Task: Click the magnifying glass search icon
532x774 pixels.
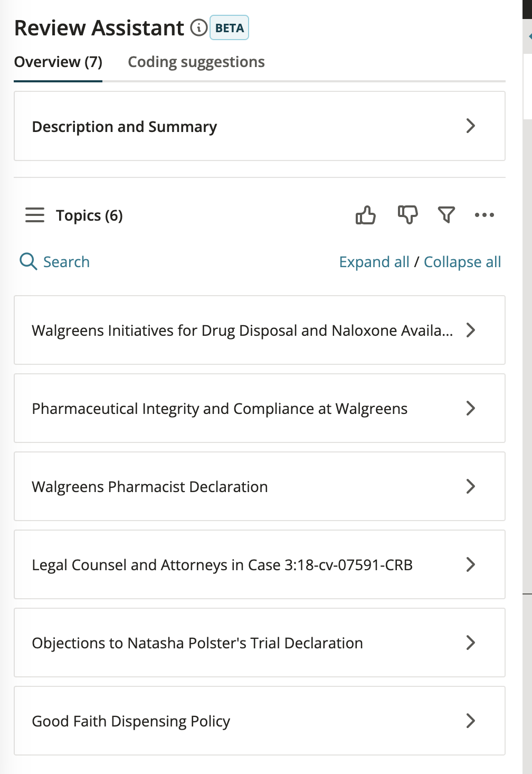Action: [x=28, y=261]
